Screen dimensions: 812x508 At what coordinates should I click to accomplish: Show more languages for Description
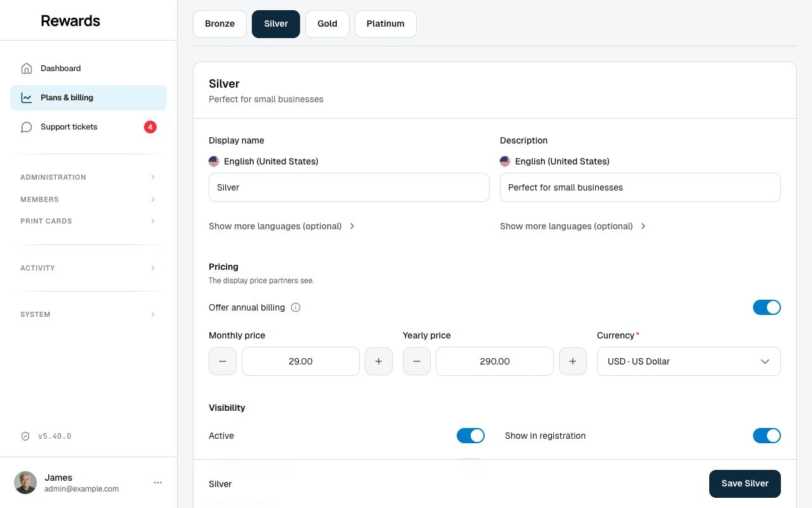573,226
